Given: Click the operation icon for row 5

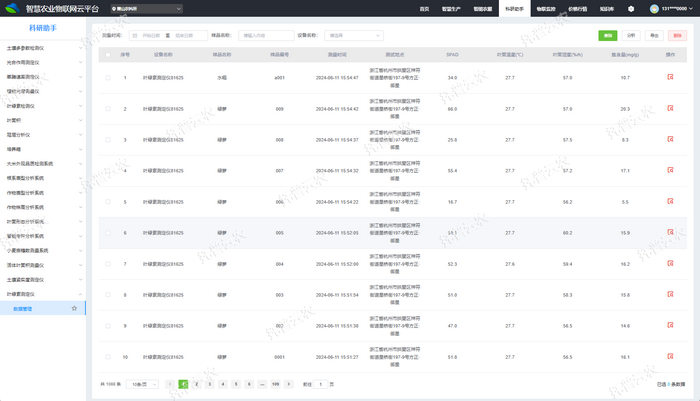Looking at the screenshot, I should (x=670, y=202).
